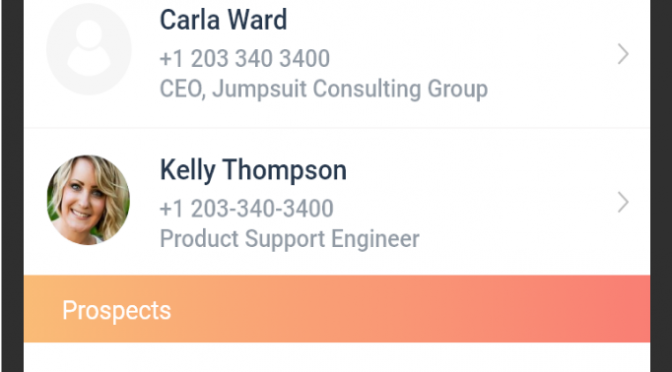Select the Carla Ward contact name
This screenshot has height=372, width=672.
coord(223,20)
